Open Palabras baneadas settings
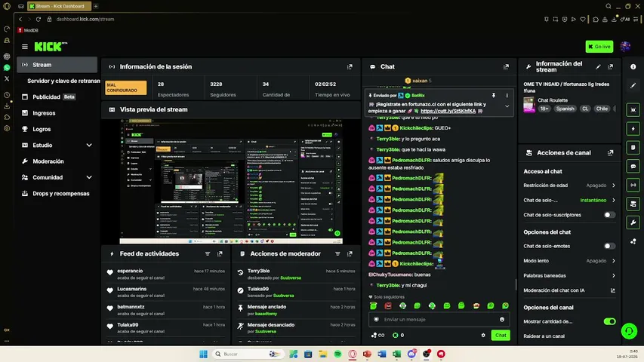 click(569, 275)
